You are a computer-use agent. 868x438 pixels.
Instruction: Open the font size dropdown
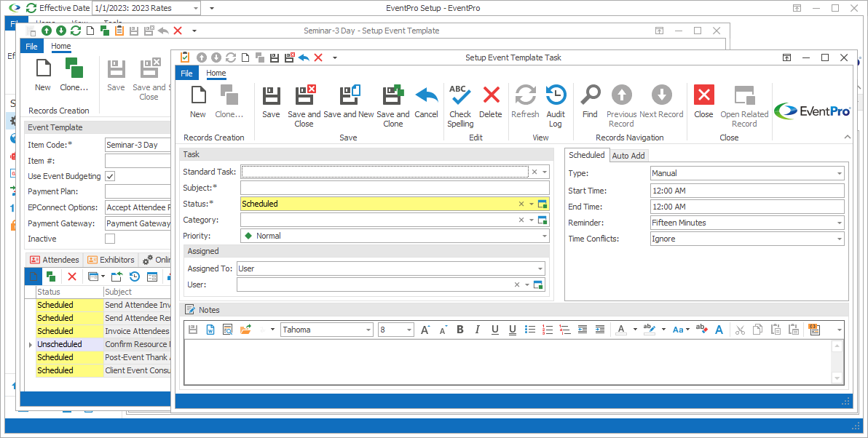point(409,330)
